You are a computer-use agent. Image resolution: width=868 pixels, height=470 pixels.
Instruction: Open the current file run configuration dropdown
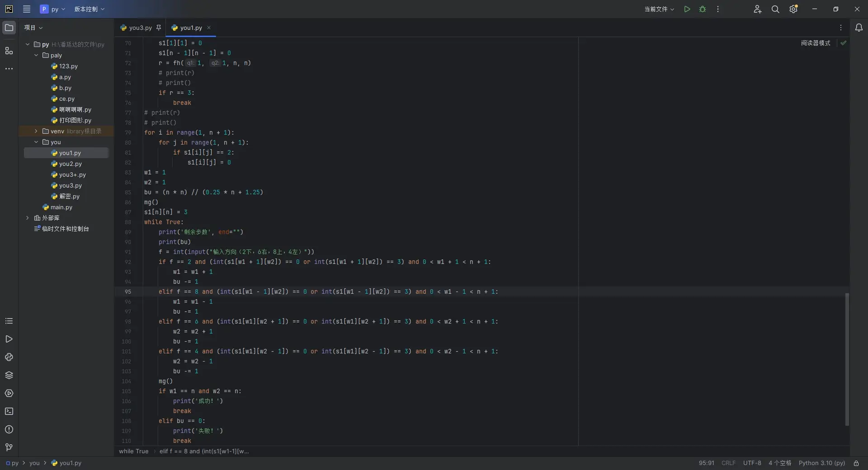coord(659,9)
